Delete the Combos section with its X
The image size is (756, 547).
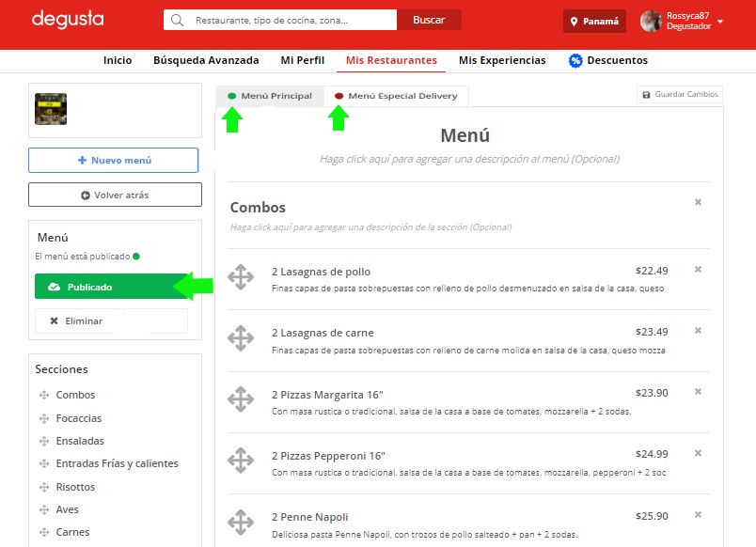pyautogui.click(x=698, y=202)
